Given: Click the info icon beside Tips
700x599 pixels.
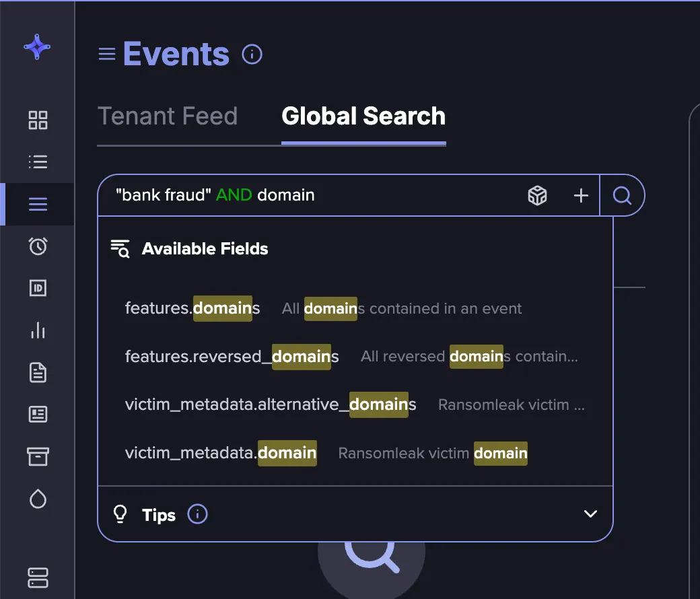Looking at the screenshot, I should click(x=197, y=514).
